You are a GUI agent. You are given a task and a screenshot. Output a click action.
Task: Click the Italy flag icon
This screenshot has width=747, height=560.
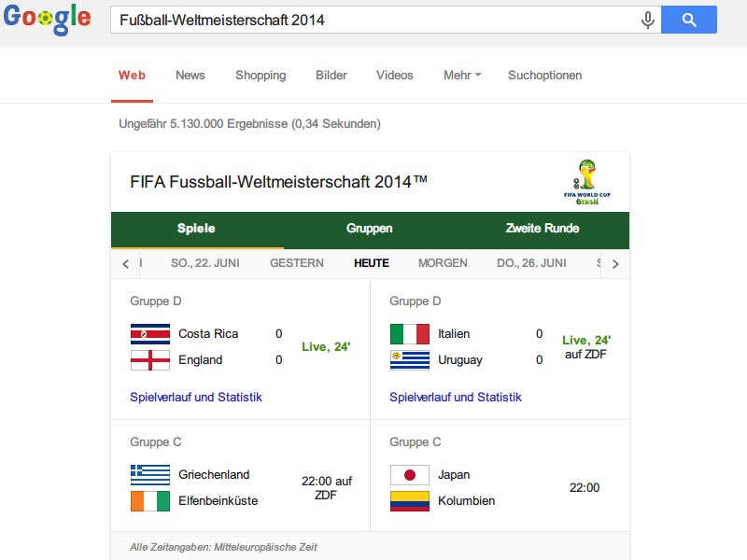410,334
